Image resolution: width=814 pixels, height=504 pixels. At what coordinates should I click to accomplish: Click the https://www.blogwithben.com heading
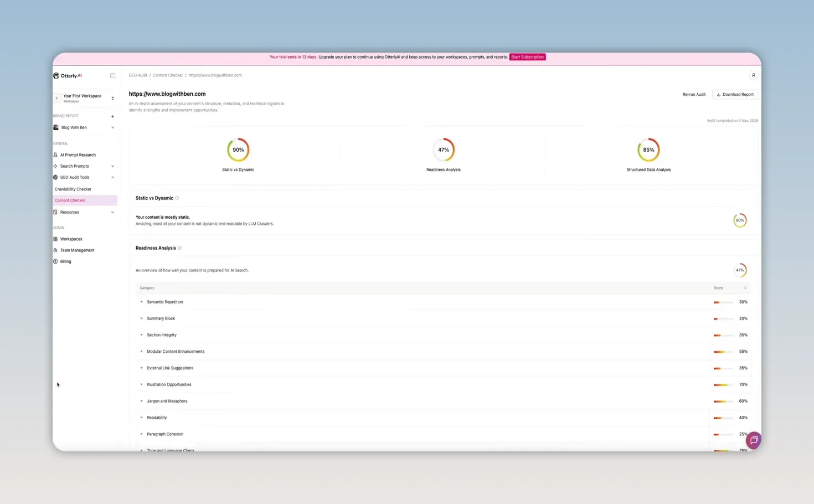pyautogui.click(x=167, y=94)
